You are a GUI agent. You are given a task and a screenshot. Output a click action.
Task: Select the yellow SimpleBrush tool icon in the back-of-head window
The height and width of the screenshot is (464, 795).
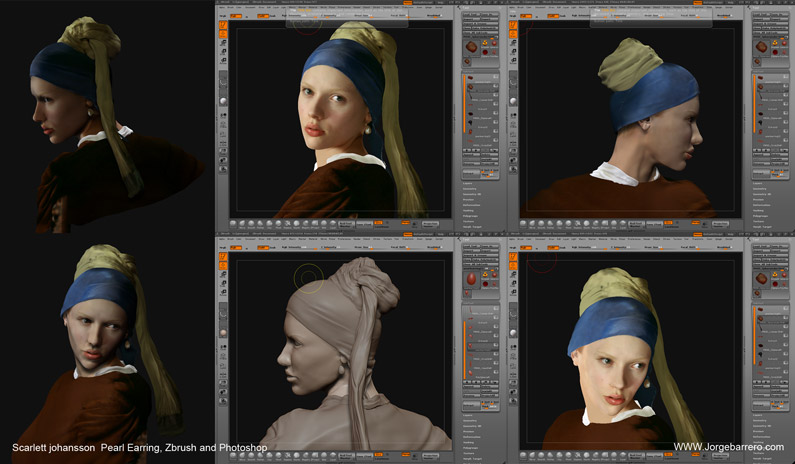tap(775, 43)
